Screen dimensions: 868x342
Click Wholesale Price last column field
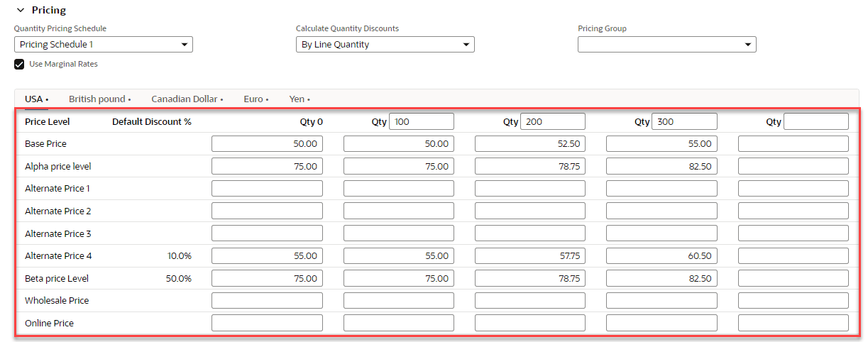[793, 301]
